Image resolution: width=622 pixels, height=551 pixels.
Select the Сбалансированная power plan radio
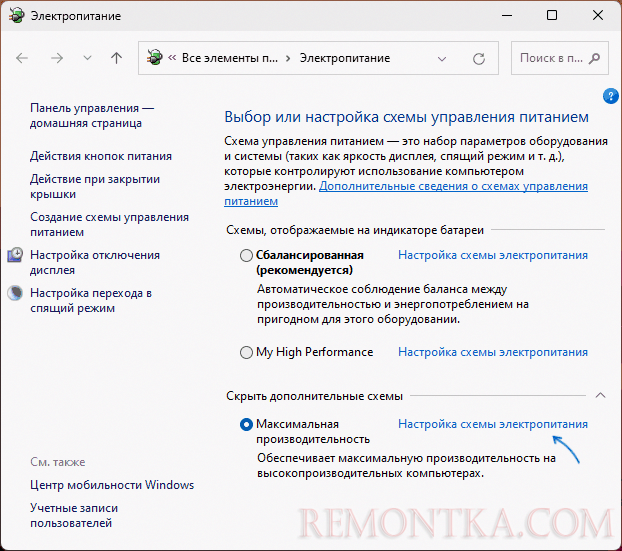(x=246, y=255)
